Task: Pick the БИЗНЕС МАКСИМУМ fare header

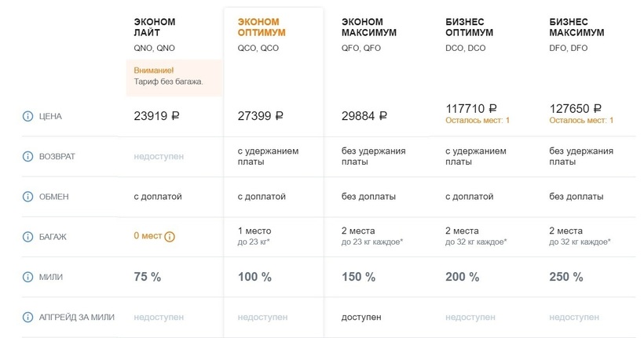Action: (x=577, y=27)
